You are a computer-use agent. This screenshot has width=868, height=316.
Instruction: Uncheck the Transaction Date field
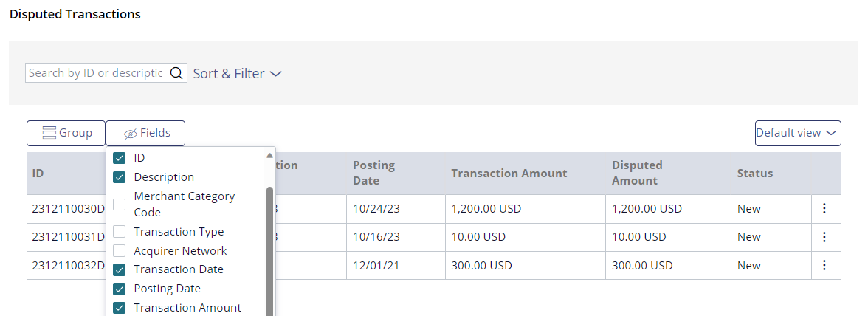[119, 269]
